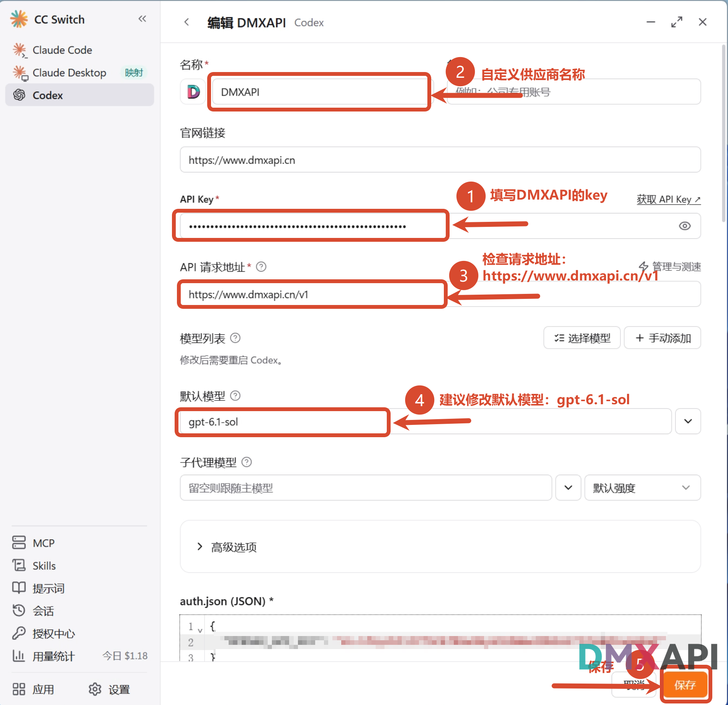Open Claude Desktop in sidebar
The width and height of the screenshot is (728, 705).
pyautogui.click(x=80, y=73)
